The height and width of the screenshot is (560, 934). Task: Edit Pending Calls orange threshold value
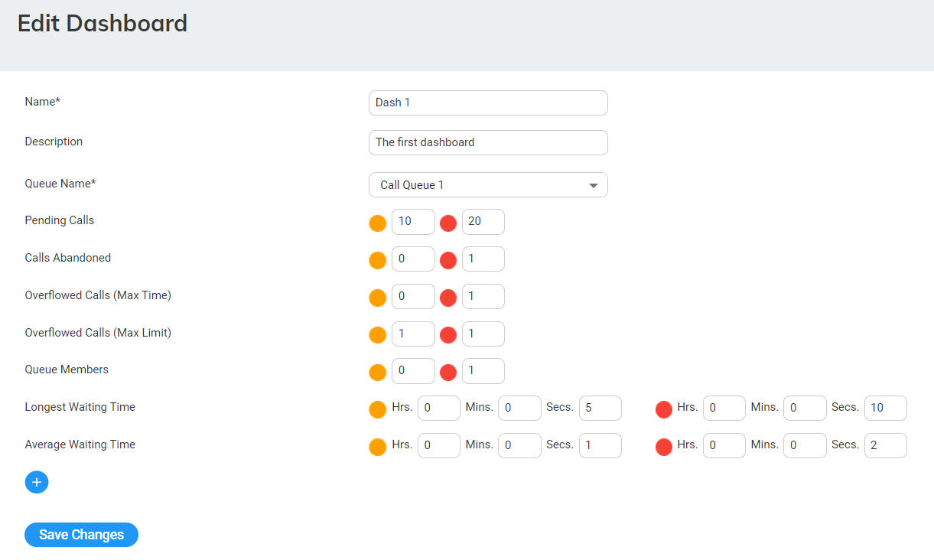[413, 222]
